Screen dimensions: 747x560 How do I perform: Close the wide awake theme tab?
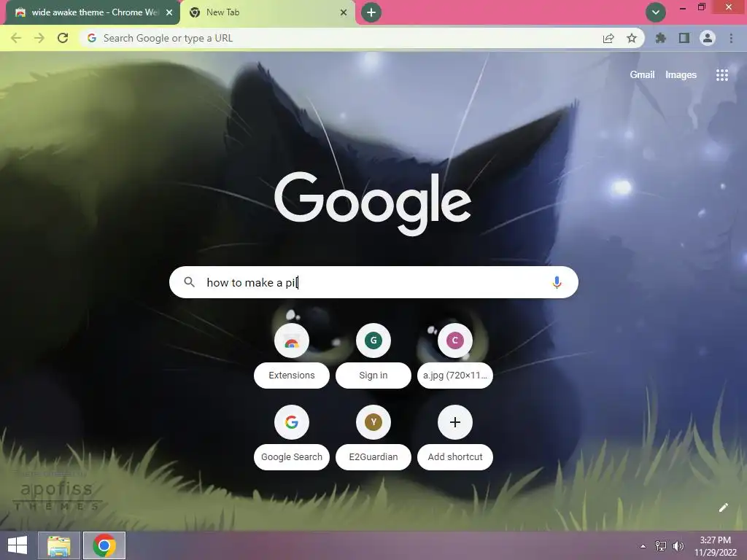169,12
